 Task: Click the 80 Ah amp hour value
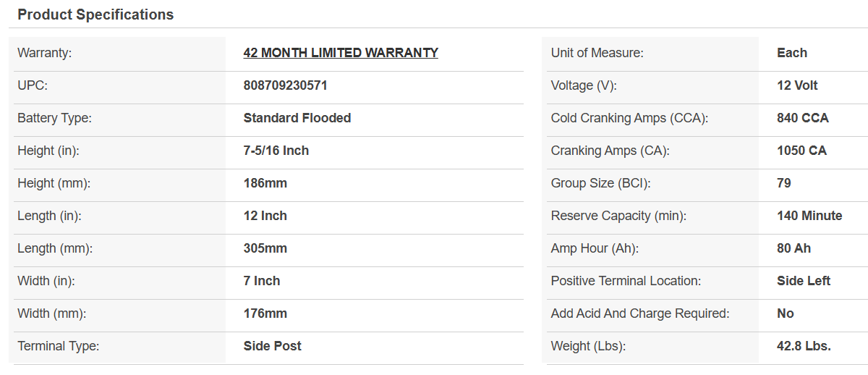pos(793,248)
